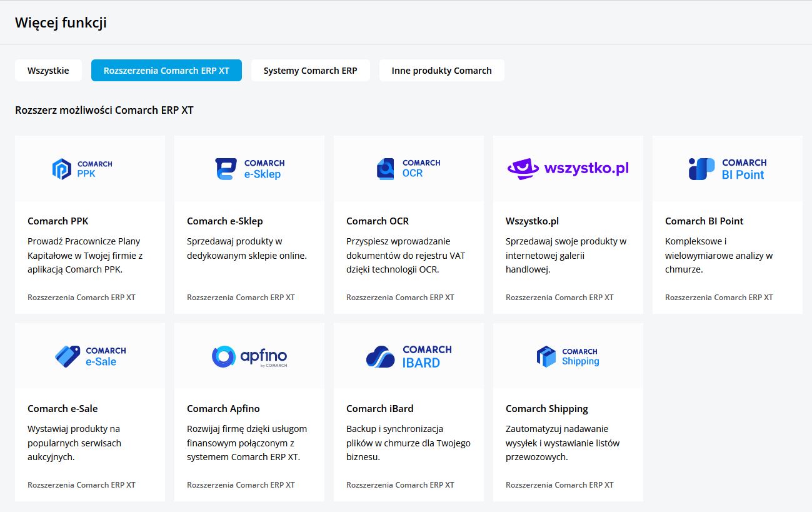
Task: Click the Apfino logo
Action: pos(249,356)
